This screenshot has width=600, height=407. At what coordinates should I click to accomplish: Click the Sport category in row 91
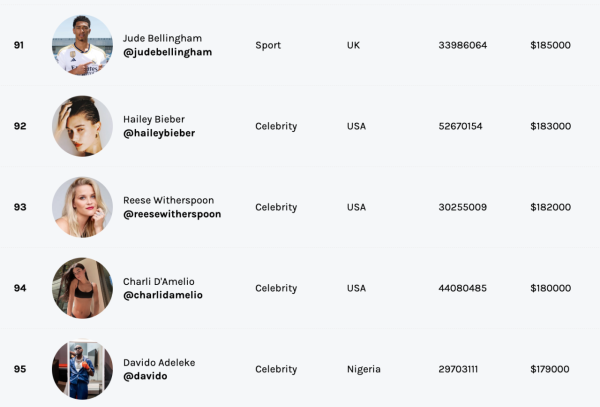pyautogui.click(x=268, y=45)
